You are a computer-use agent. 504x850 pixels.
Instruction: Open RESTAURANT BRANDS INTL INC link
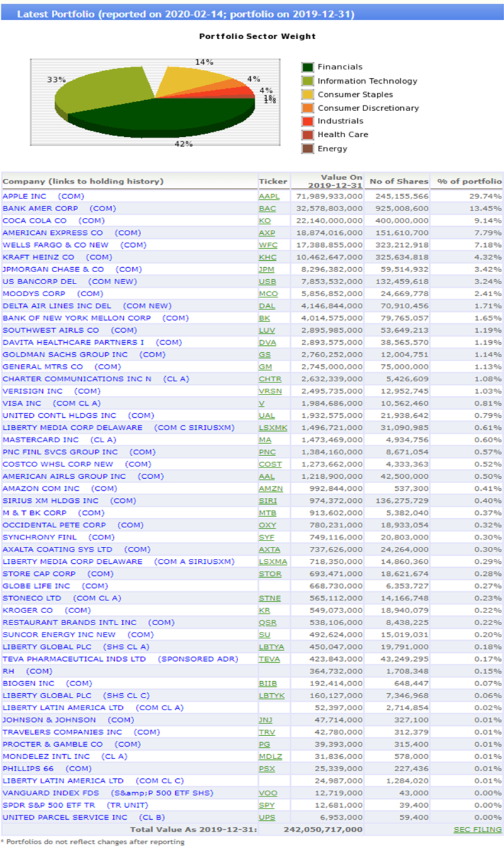pos(88,622)
